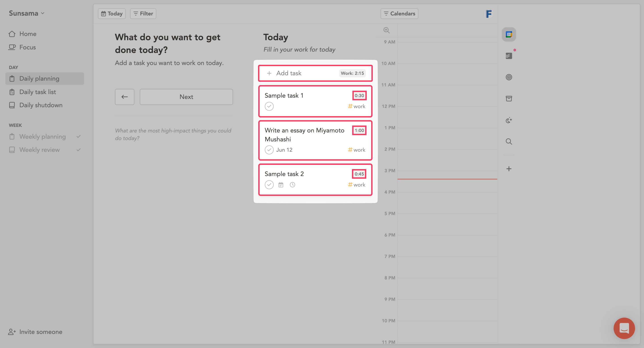
Task: Open the Miyamoto Mushashi essay task
Action: (304, 135)
